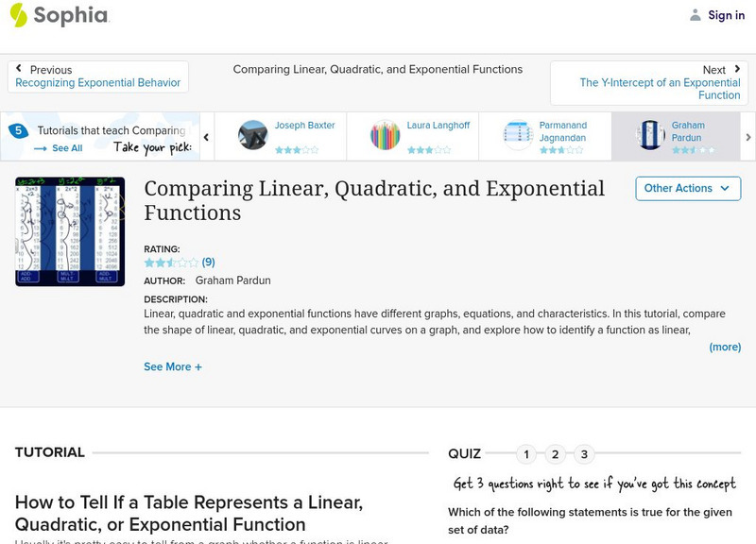Select Joseph Baxter's tutorial avatar
Image resolution: width=756 pixels, height=544 pixels.
[253, 135]
